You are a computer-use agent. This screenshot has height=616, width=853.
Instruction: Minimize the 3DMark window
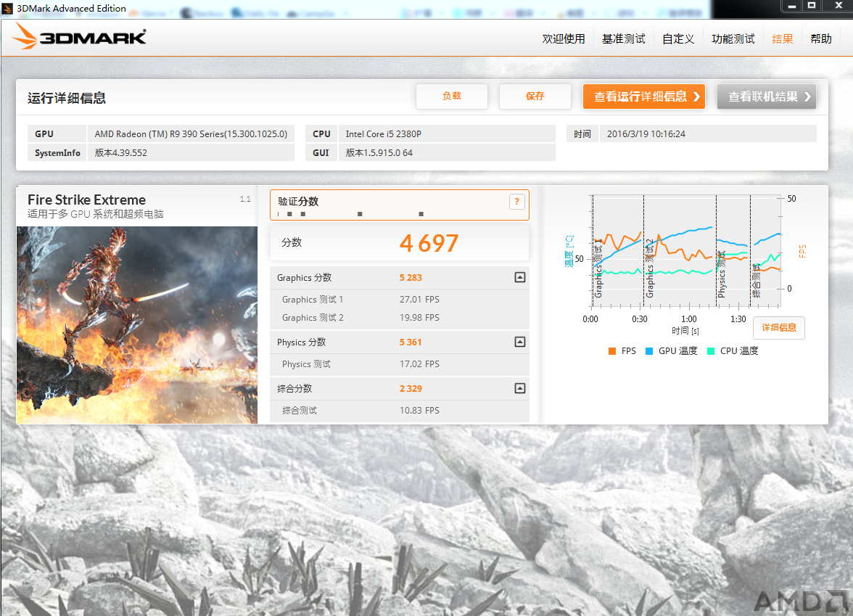coord(792,6)
